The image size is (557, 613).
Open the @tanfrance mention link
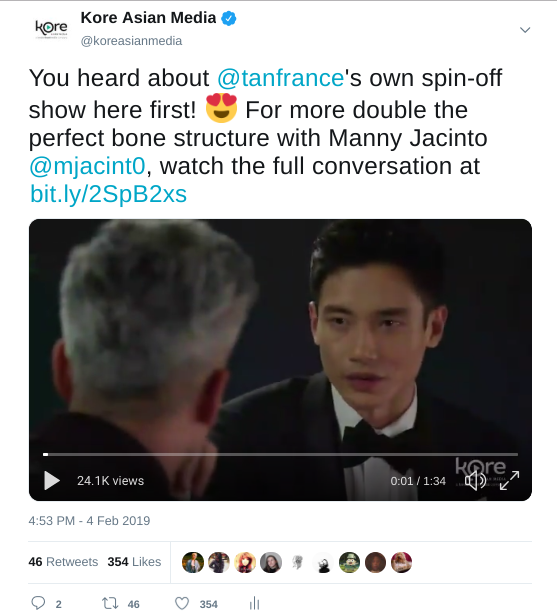281,77
